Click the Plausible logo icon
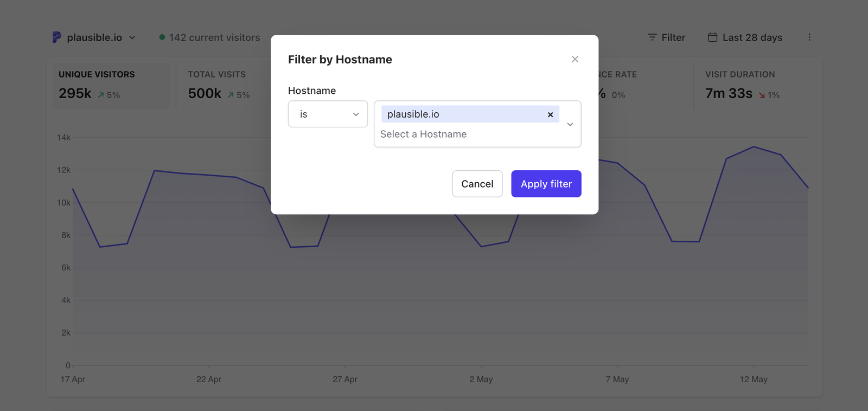868x411 pixels. [56, 37]
